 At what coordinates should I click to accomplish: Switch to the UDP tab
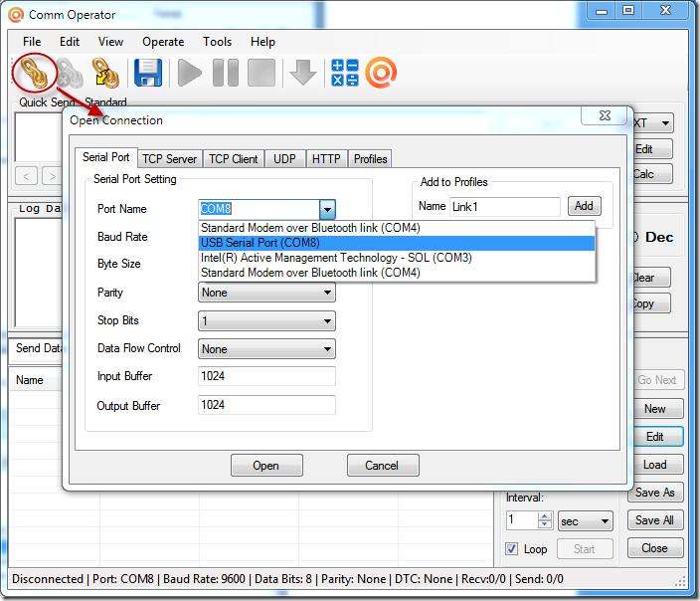tap(284, 159)
